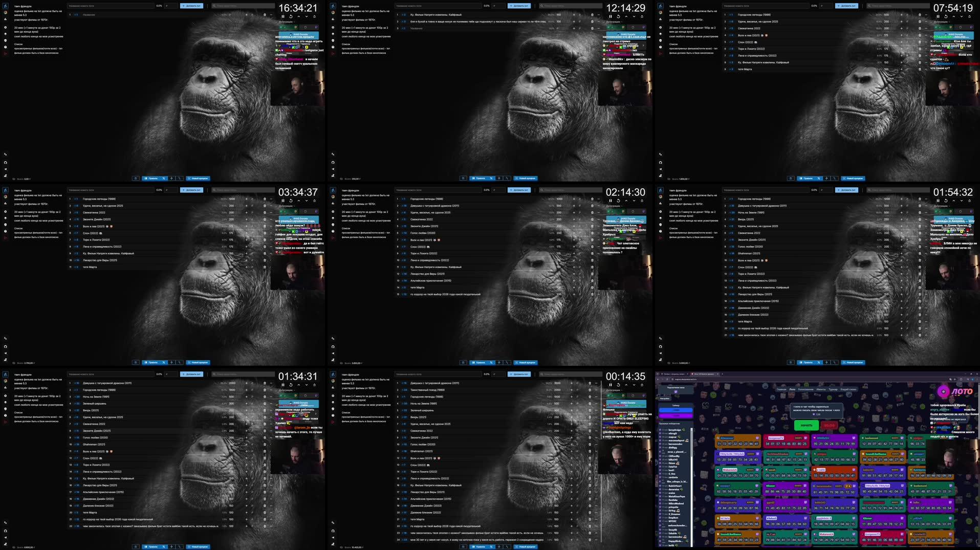980x550 pixels.
Task: Pause the 03:34:37 timer
Action: [x=283, y=201]
